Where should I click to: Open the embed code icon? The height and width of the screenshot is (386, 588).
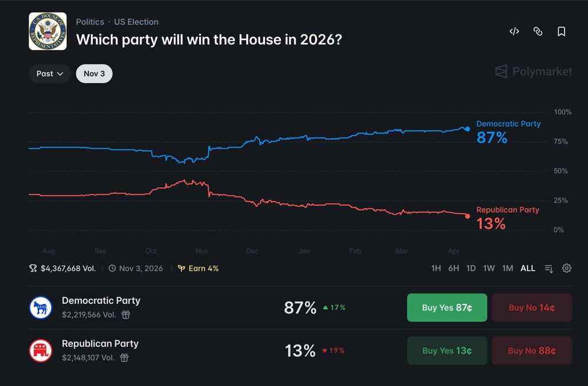pos(514,32)
